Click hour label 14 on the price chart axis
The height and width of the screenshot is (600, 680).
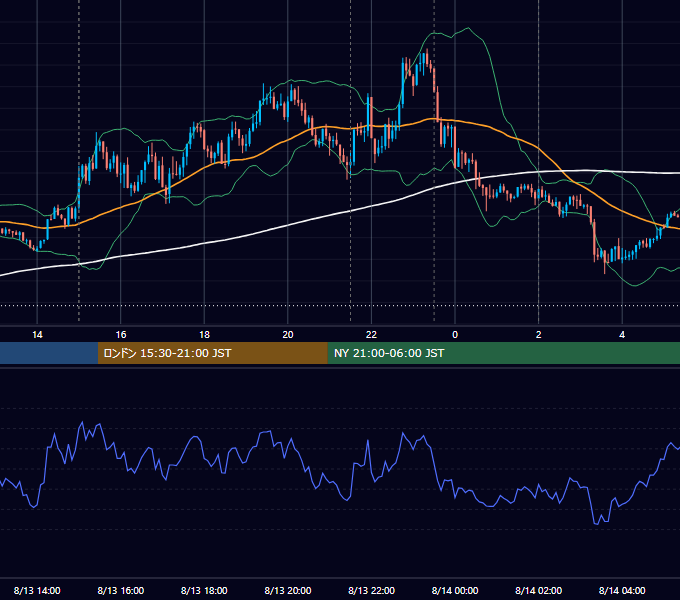pyautogui.click(x=37, y=334)
